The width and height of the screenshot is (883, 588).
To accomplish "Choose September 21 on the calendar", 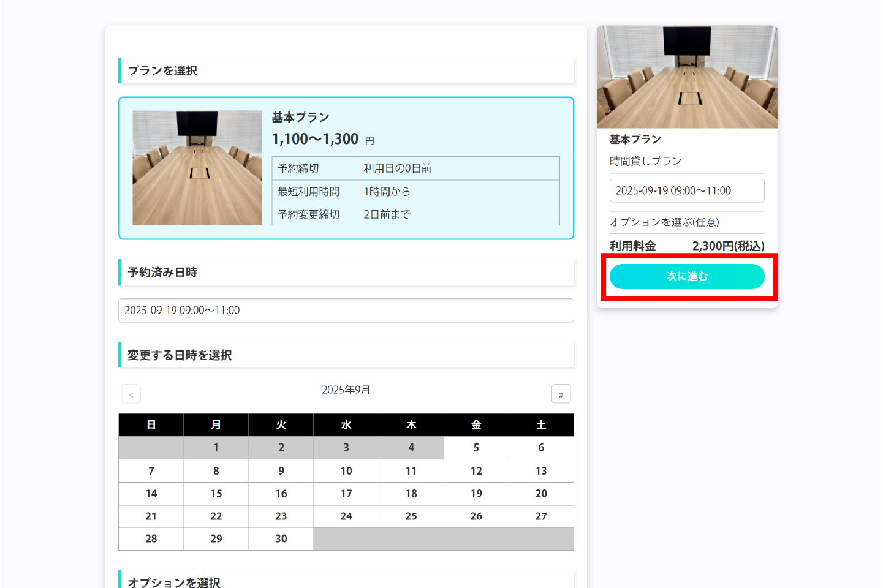I will tap(151, 516).
